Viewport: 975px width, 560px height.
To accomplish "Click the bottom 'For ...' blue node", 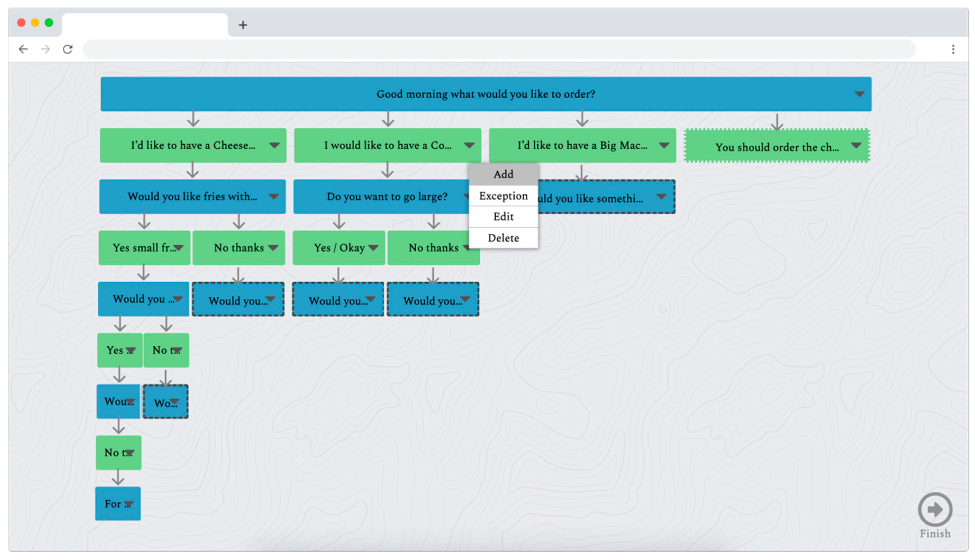I will coord(112,504).
